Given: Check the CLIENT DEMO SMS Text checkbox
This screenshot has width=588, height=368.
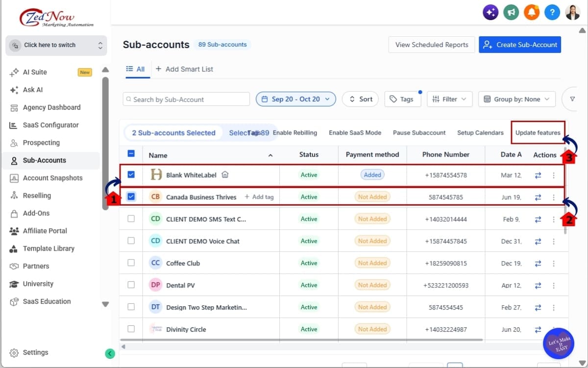Looking at the screenshot, I should [x=131, y=219].
